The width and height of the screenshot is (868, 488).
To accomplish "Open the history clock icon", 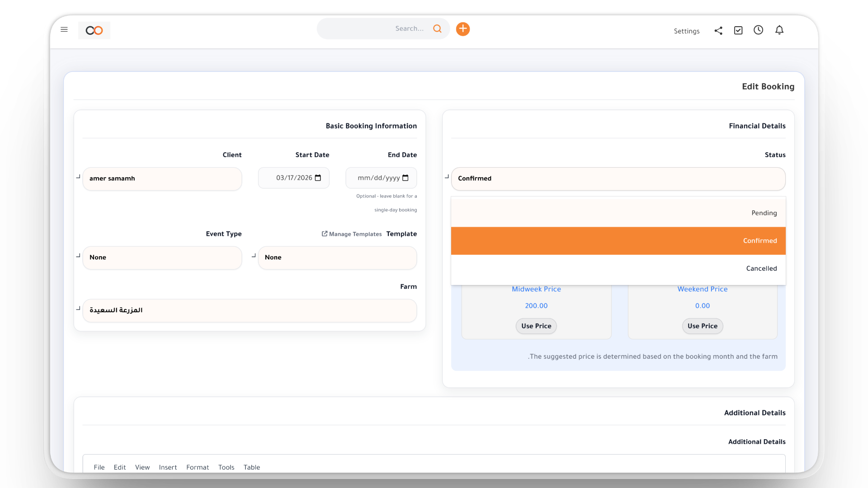I will pos(759,30).
